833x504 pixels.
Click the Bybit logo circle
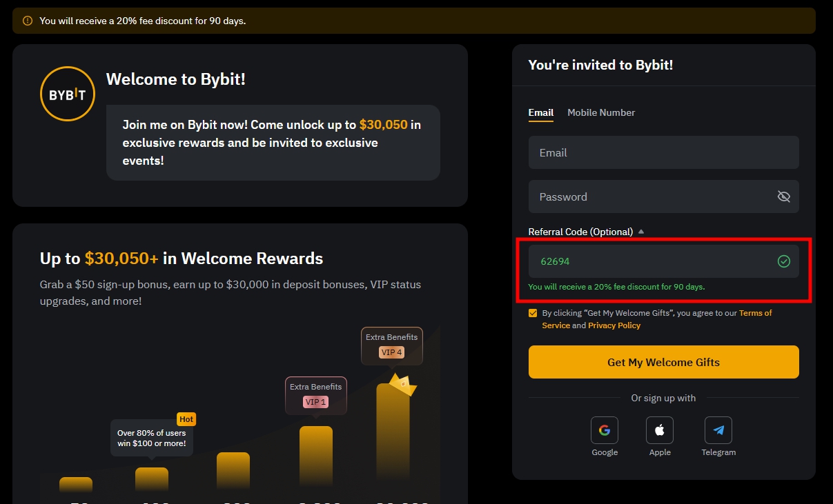pos(68,94)
